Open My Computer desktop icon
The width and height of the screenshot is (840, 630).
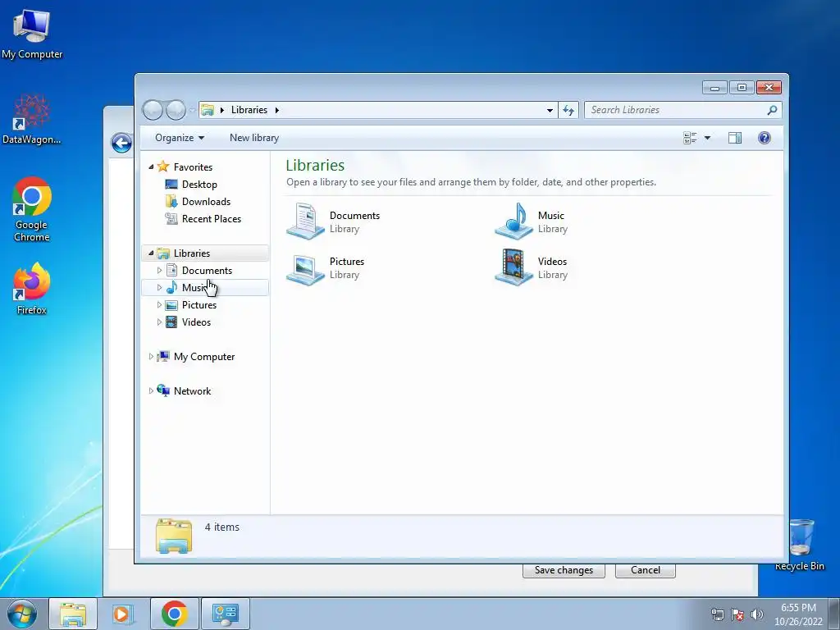coord(32,34)
